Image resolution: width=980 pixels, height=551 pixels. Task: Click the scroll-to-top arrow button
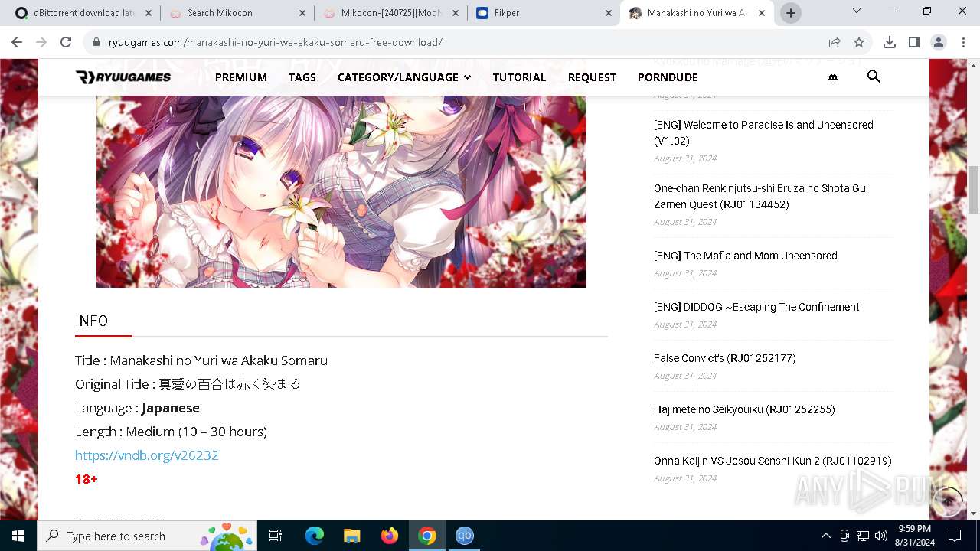pyautogui.click(x=948, y=500)
